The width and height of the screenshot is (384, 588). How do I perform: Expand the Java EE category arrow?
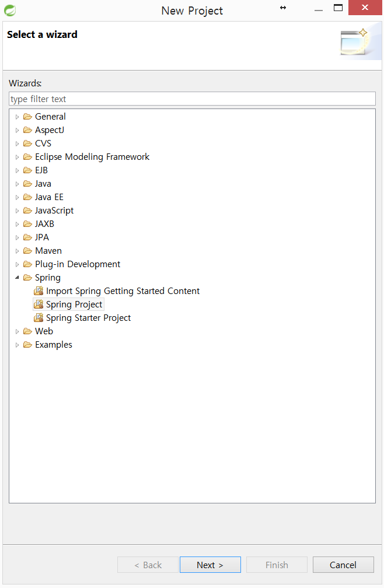coord(17,197)
